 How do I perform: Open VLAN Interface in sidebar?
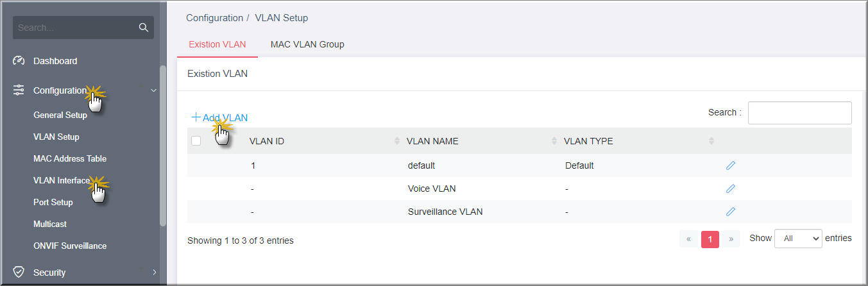(x=62, y=180)
